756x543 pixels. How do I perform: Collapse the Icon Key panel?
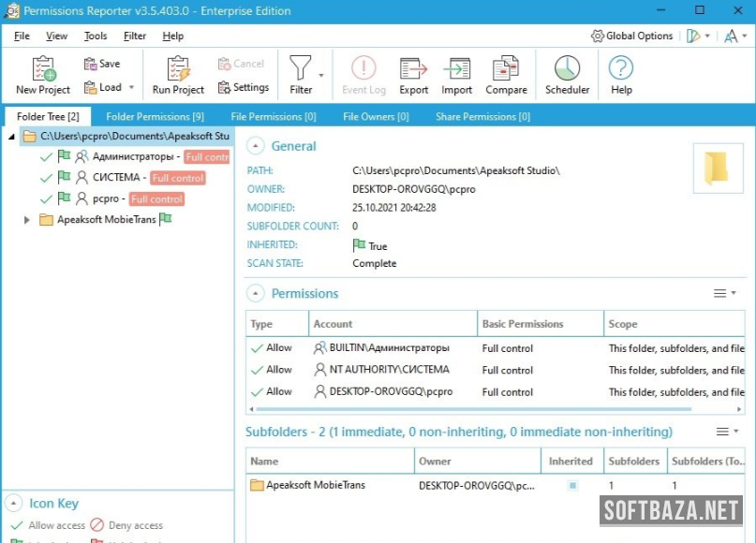tap(13, 503)
